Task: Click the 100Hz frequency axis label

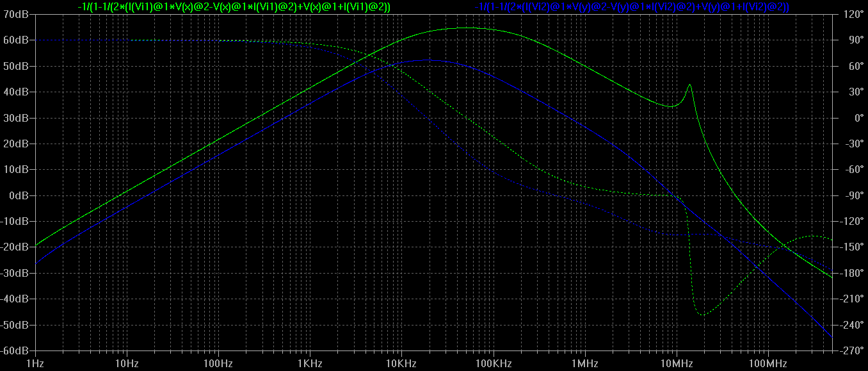Action: click(x=218, y=364)
